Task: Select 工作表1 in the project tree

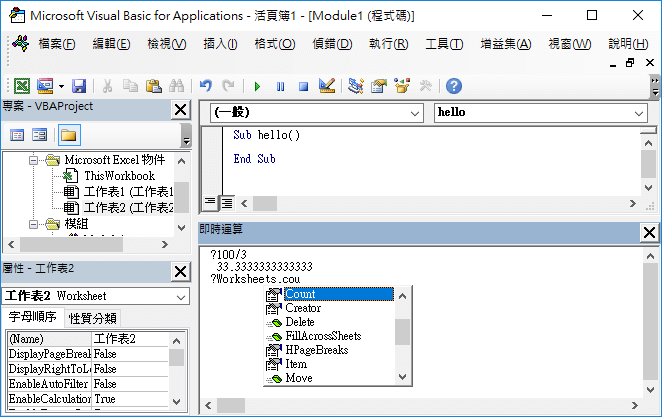Action: click(129, 192)
